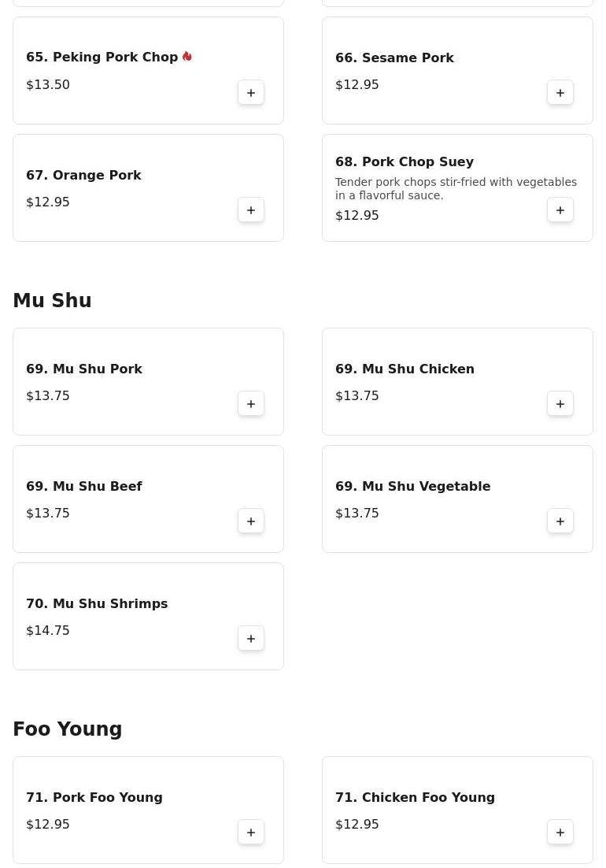The height and width of the screenshot is (868, 606).
Task: Add Mu Shu Shrimps to cart
Action: point(251,639)
